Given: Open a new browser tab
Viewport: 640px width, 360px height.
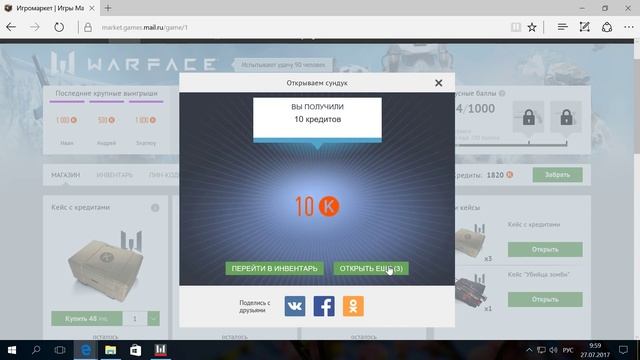Looking at the screenshot, I should pyautogui.click(x=108, y=8).
